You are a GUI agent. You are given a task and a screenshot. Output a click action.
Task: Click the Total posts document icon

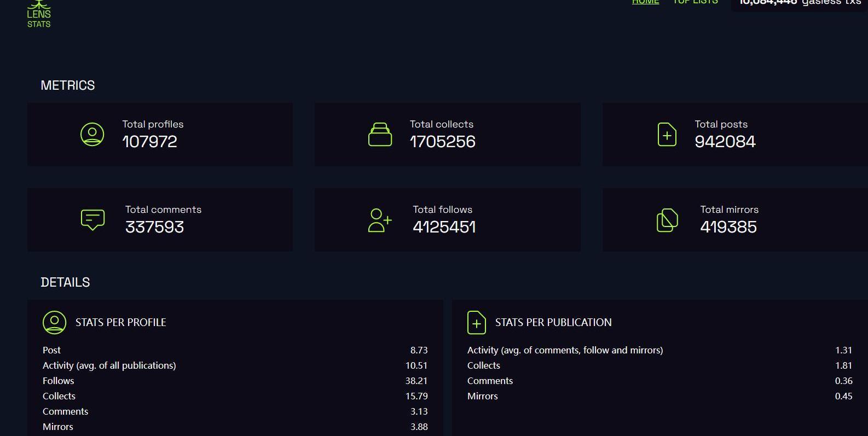[667, 134]
